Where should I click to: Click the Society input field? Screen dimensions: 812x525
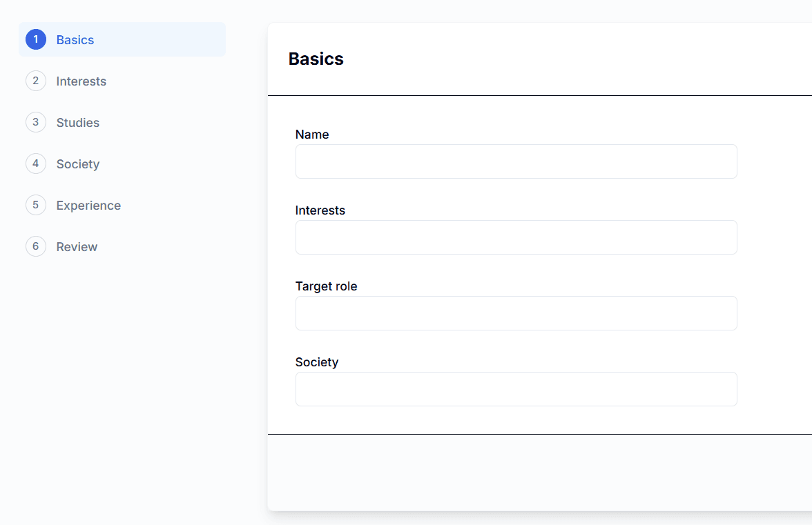[x=516, y=389]
